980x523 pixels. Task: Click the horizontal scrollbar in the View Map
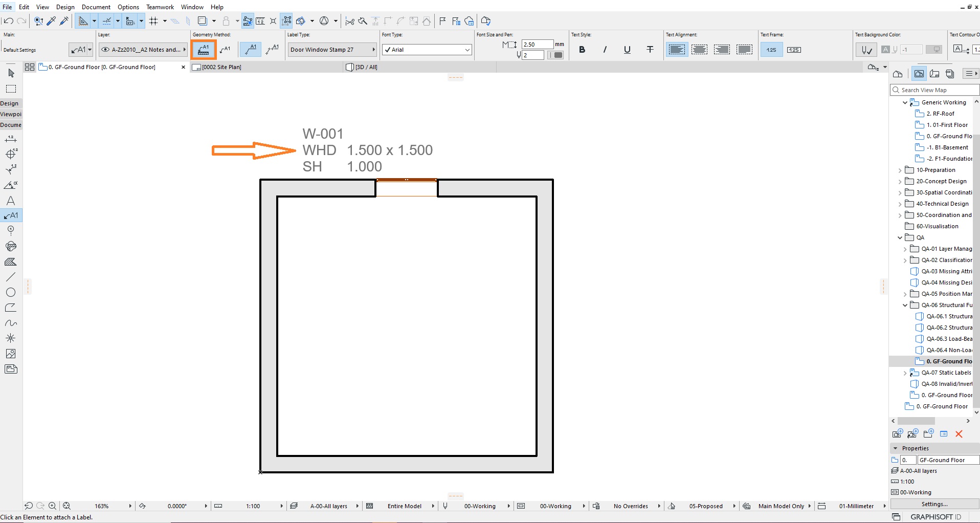coord(916,421)
